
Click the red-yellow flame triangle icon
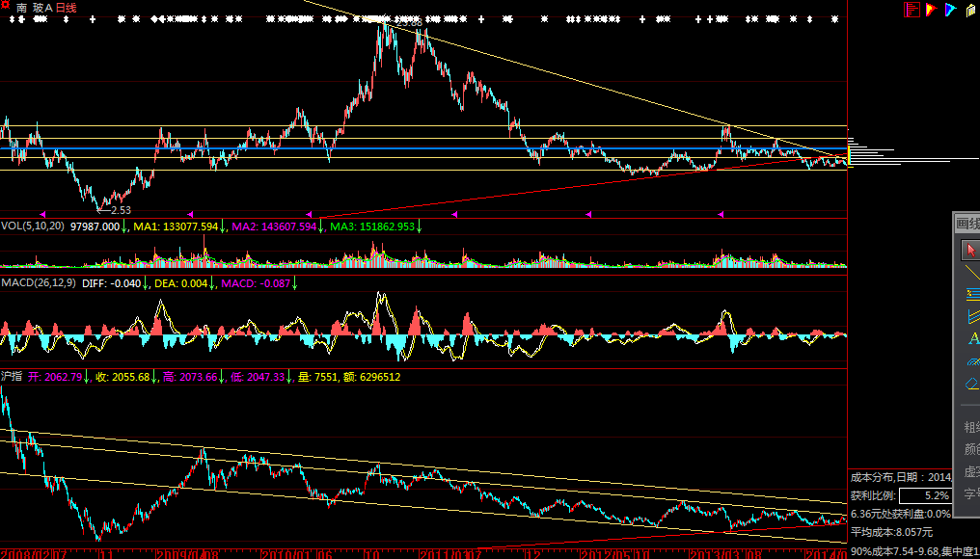931,10
